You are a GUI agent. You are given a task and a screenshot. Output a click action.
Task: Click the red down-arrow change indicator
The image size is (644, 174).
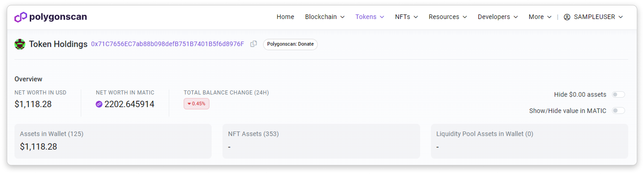(189, 104)
